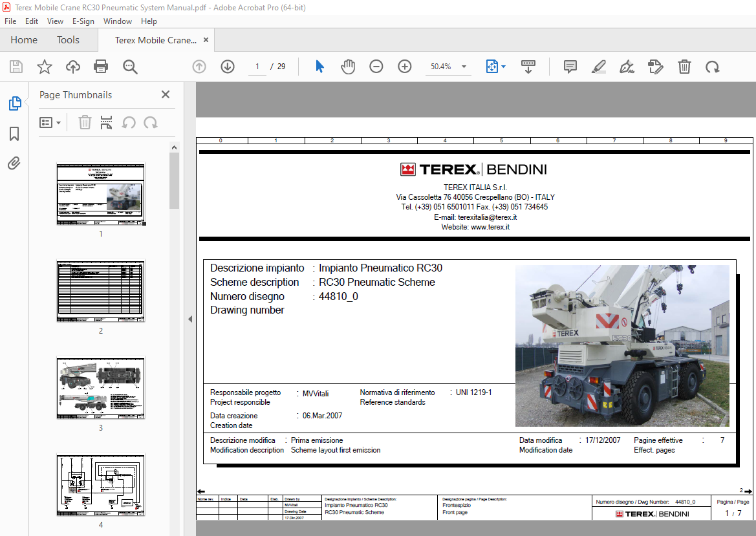756x536 pixels.
Task: Open the zoom percentage dropdown
Action: (464, 67)
